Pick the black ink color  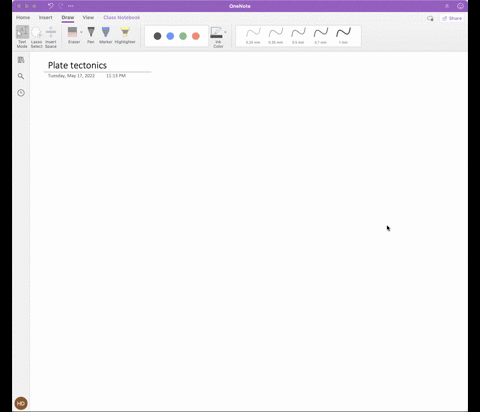tap(157, 36)
